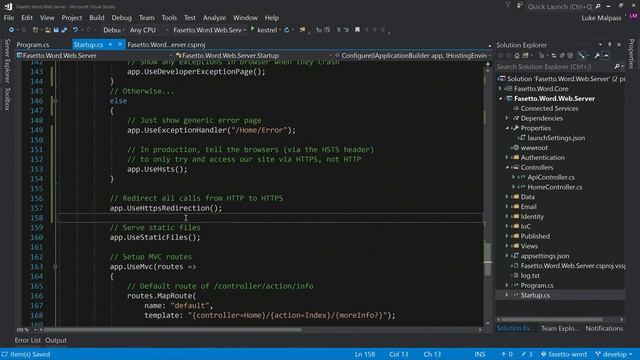This screenshot has width=640, height=360.
Task: Select launchSettings.json in Solution Explorer
Action: tap(556, 138)
